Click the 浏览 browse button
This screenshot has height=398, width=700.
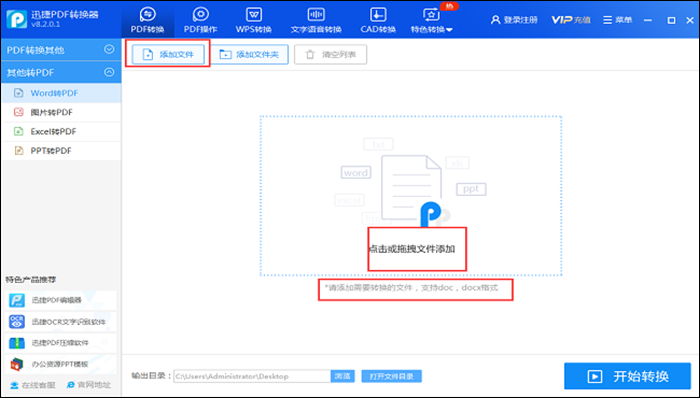(342, 376)
